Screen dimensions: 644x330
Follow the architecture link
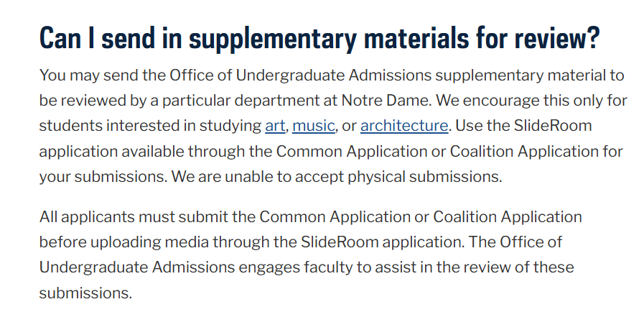(403, 126)
